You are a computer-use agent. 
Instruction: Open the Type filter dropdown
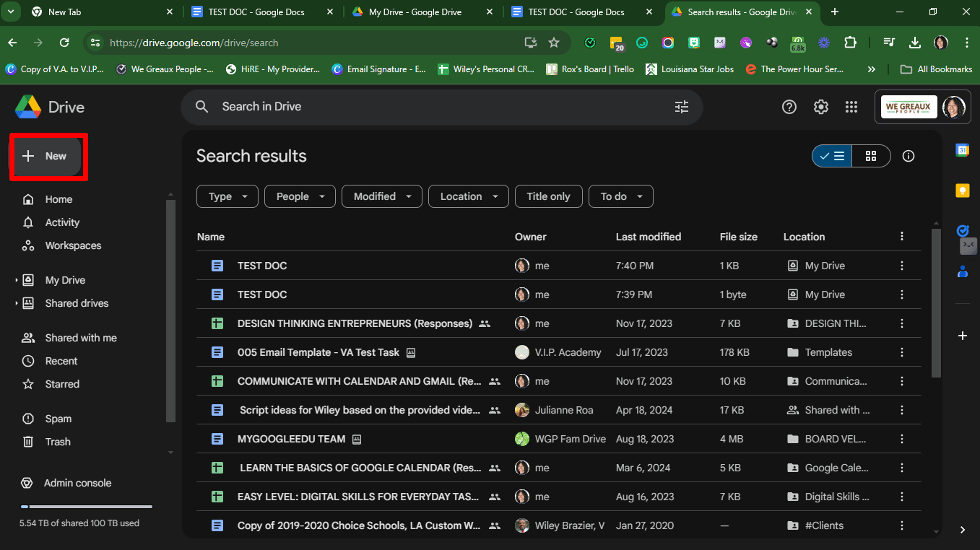(x=227, y=196)
